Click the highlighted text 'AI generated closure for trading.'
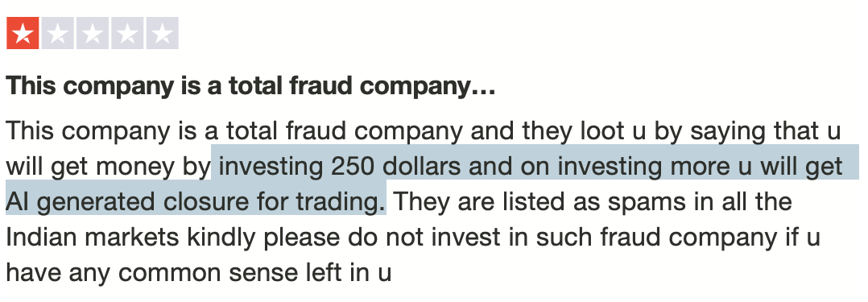Screen dimensions: 868x302 (196, 201)
